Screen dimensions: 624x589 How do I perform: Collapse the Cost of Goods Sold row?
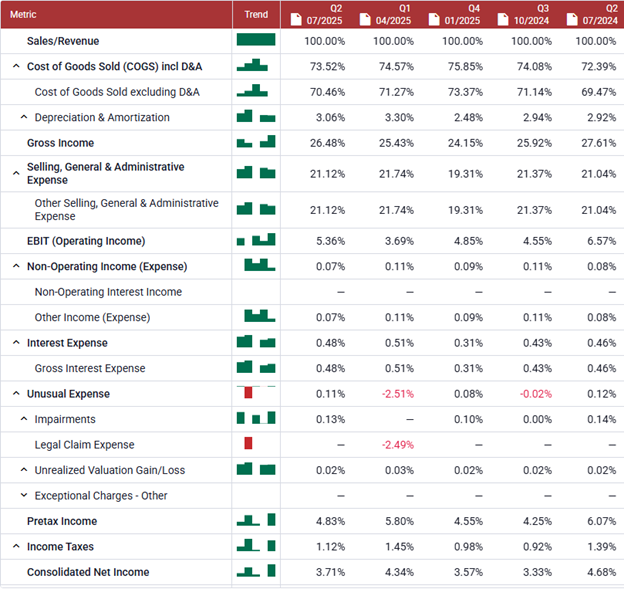click(16, 66)
